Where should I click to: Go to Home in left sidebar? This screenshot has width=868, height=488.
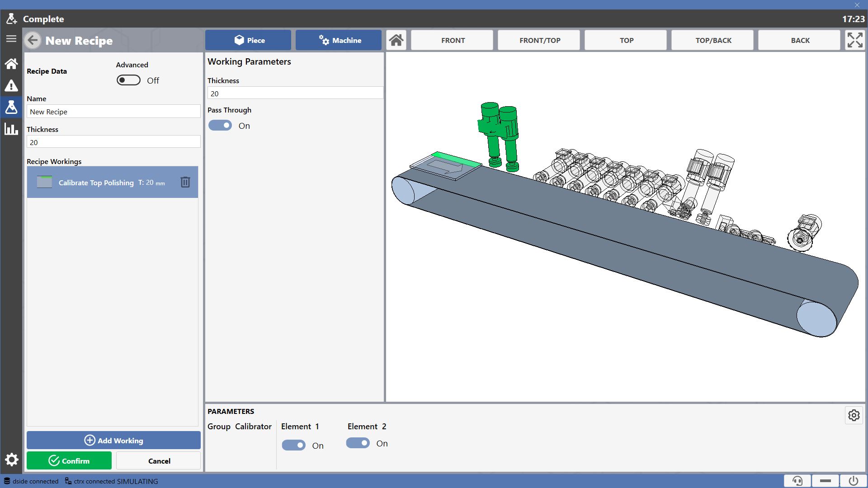(x=11, y=64)
